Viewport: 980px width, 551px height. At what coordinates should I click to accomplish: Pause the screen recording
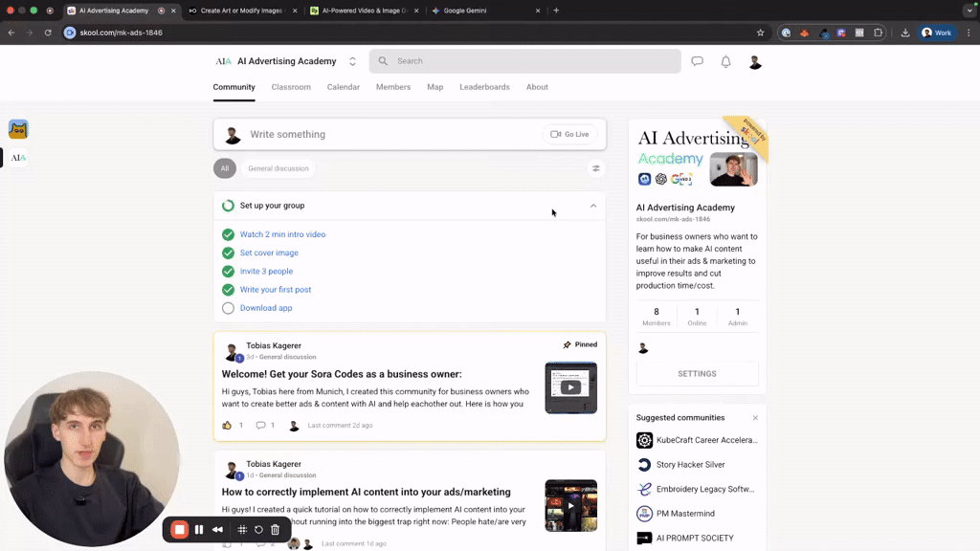[198, 529]
